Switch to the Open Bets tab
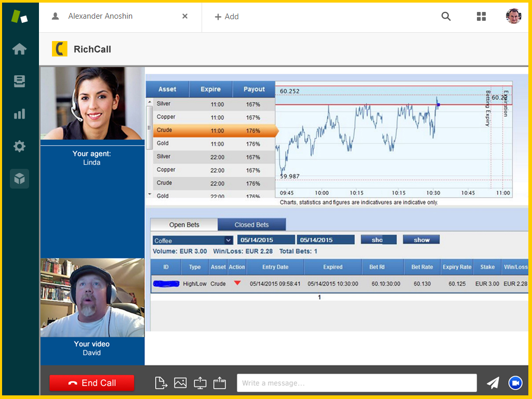 tap(184, 224)
